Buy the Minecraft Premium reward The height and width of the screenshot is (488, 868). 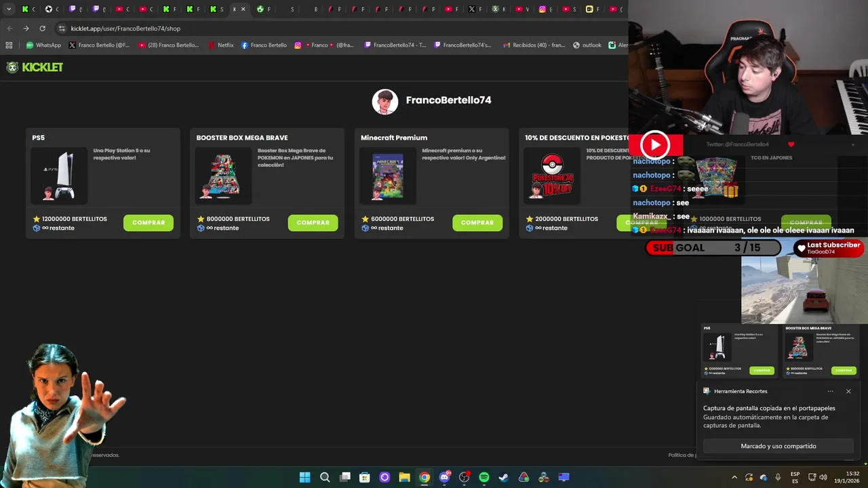click(x=477, y=222)
